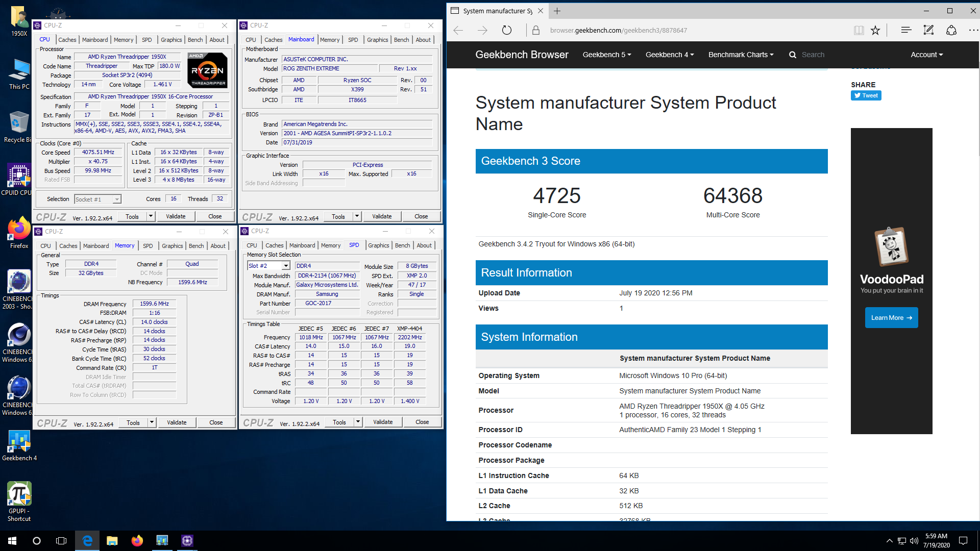Open Task View in the taskbar
Screen dimensions: 980x551
61,541
